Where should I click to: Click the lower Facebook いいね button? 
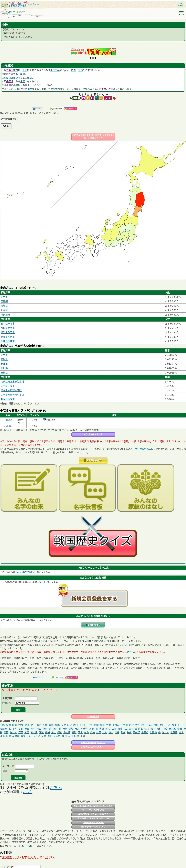click(x=37, y=677)
